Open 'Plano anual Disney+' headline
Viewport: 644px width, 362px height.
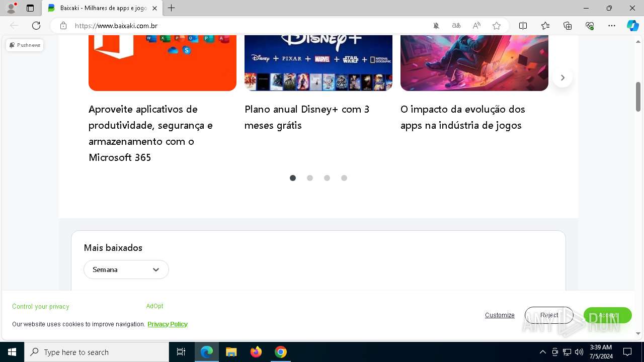307,117
